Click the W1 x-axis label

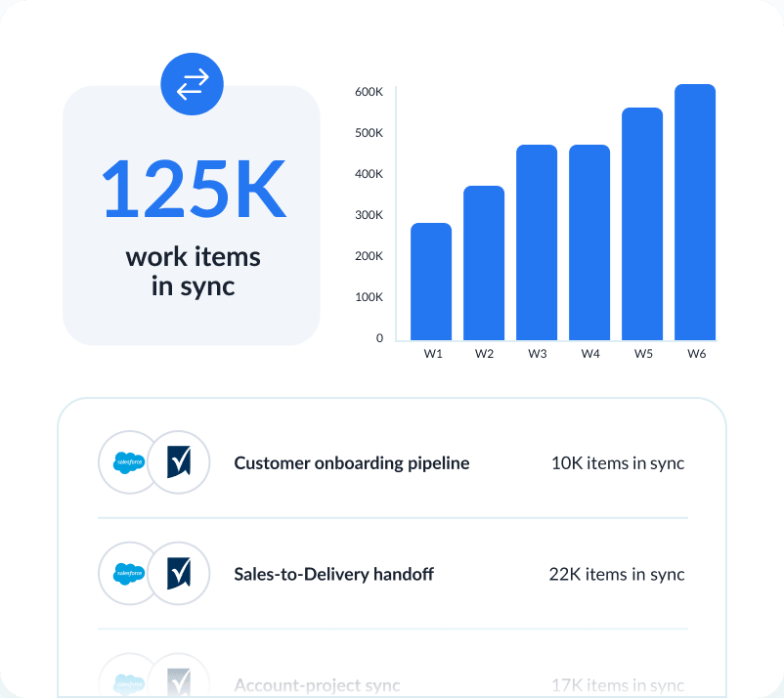[433, 354]
